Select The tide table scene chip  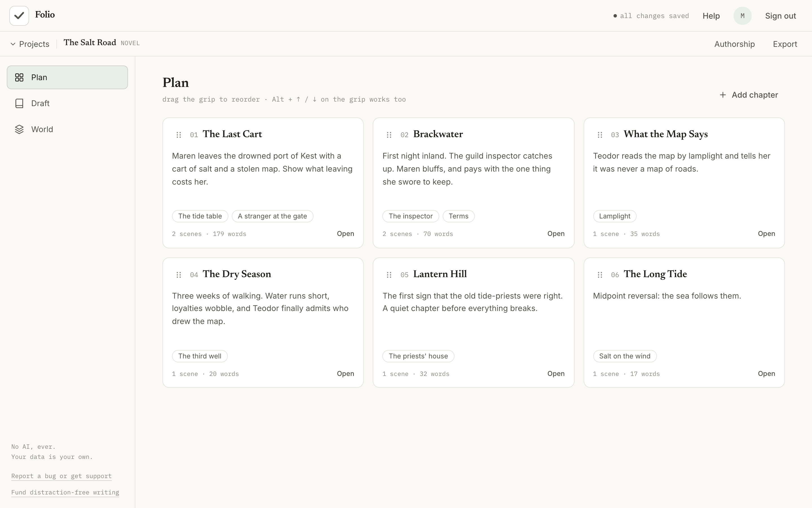coord(200,216)
